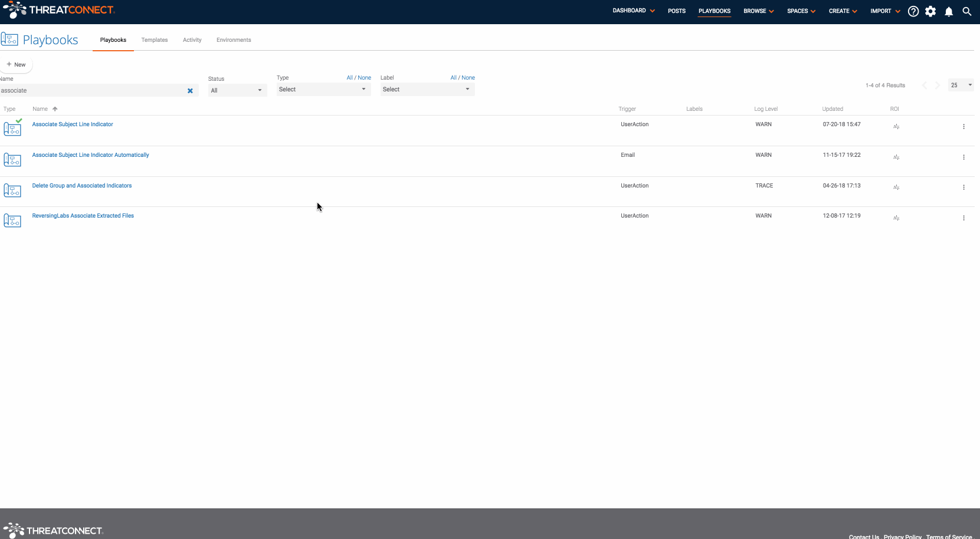Click the TRACE log level value
The image size is (980, 539).
pos(764,186)
